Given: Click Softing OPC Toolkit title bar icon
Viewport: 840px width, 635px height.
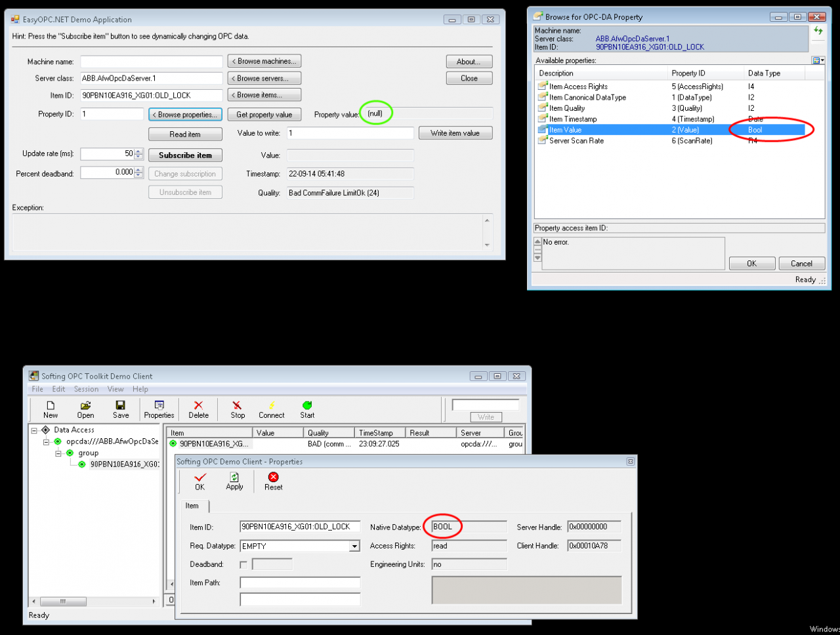Looking at the screenshot, I should 33,376.
